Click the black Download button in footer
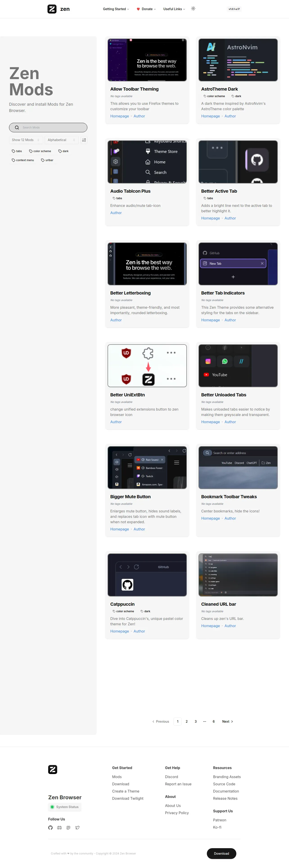Viewport: 289px width, 868px height. coord(221,853)
